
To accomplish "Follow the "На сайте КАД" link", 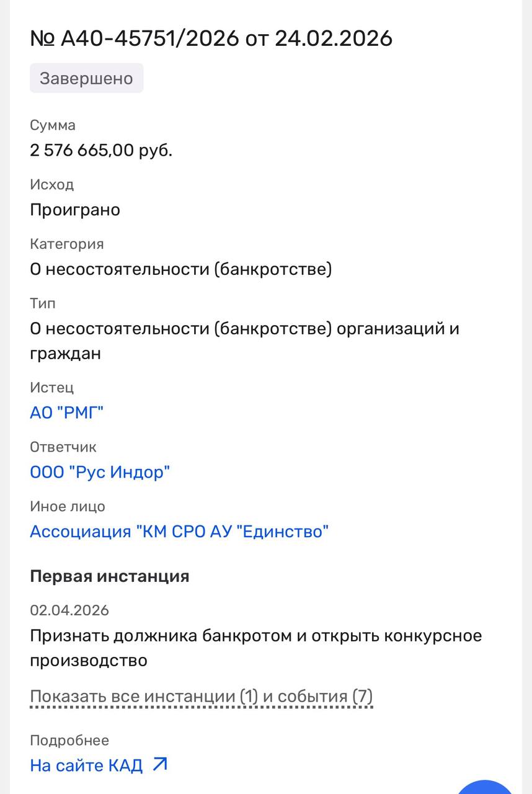I will click(x=87, y=765).
